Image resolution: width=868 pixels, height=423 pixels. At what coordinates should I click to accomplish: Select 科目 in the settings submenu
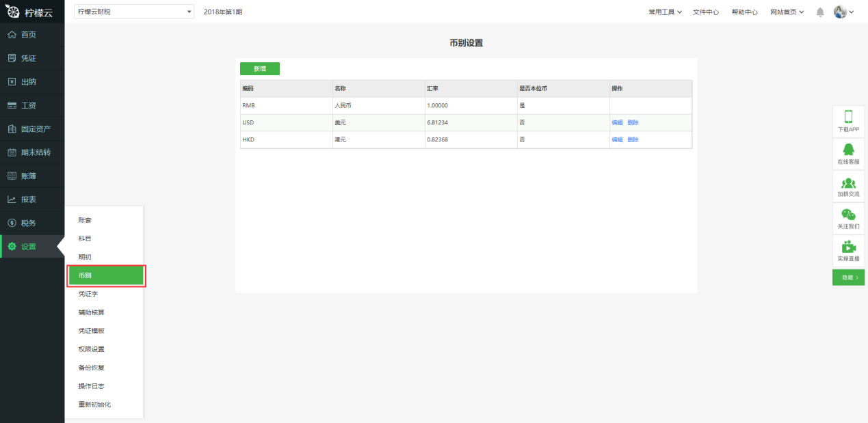coord(85,238)
